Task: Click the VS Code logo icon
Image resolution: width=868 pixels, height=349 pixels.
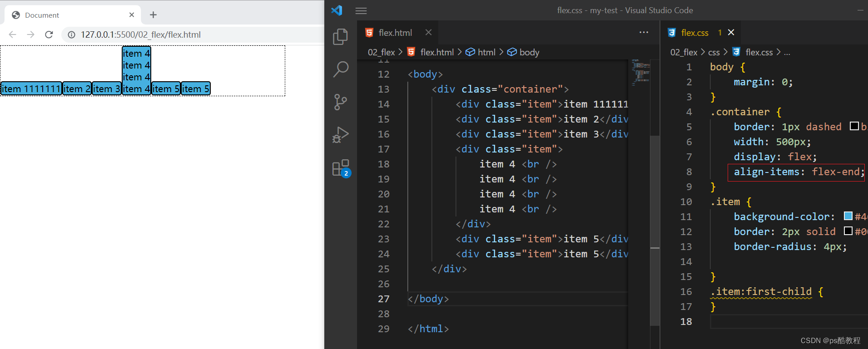Action: [x=337, y=10]
